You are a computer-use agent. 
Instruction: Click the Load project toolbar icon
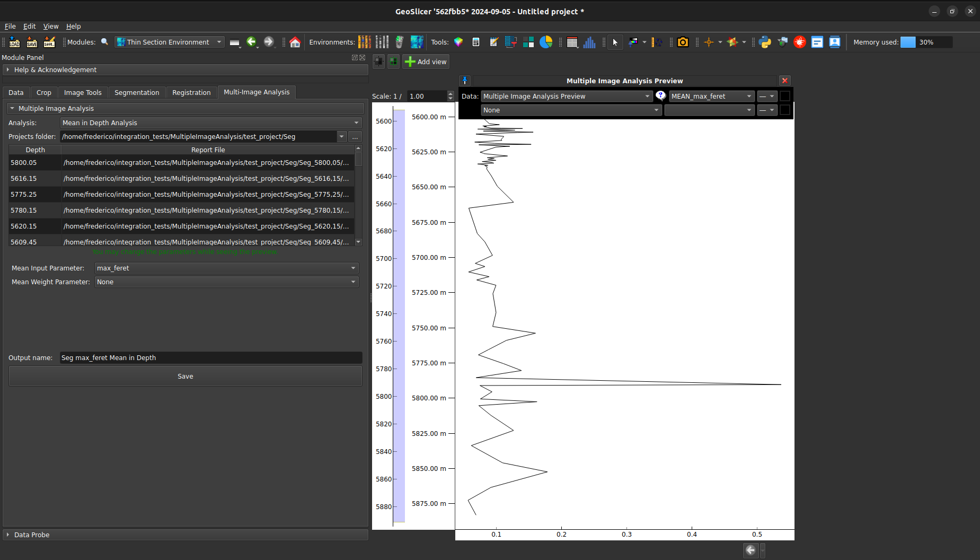pyautogui.click(x=14, y=42)
